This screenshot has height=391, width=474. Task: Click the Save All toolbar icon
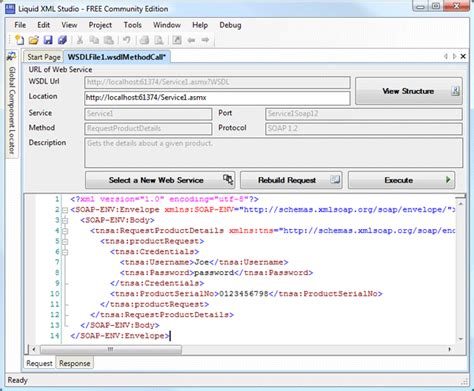coord(62,40)
